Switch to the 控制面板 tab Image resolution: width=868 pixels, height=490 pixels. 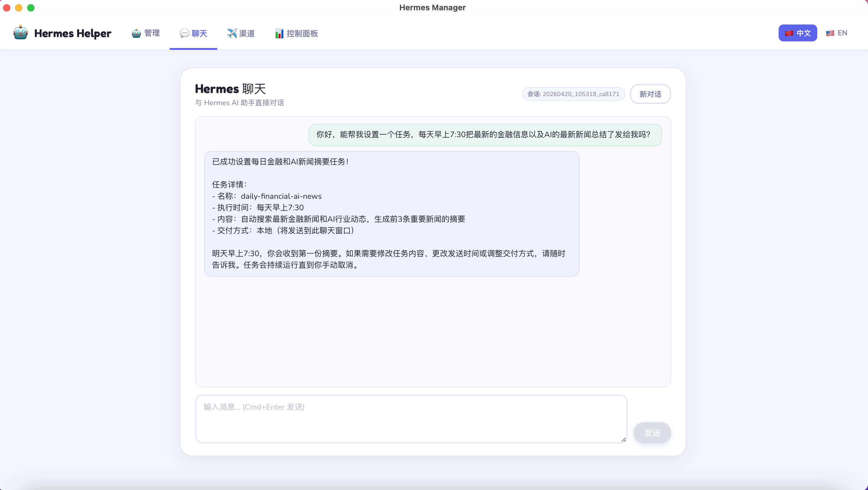coord(296,33)
